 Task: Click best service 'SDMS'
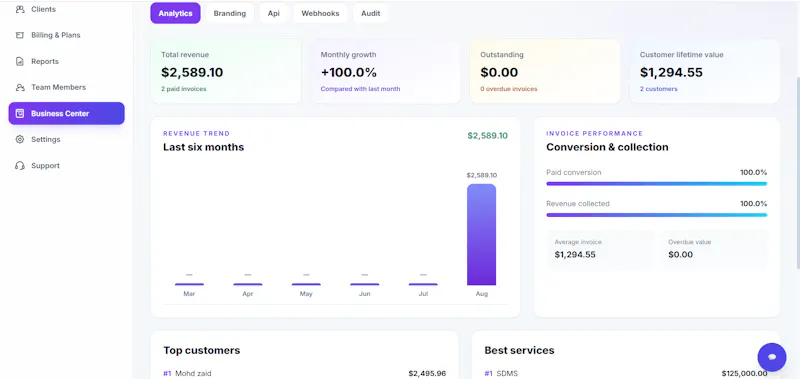[x=507, y=373]
